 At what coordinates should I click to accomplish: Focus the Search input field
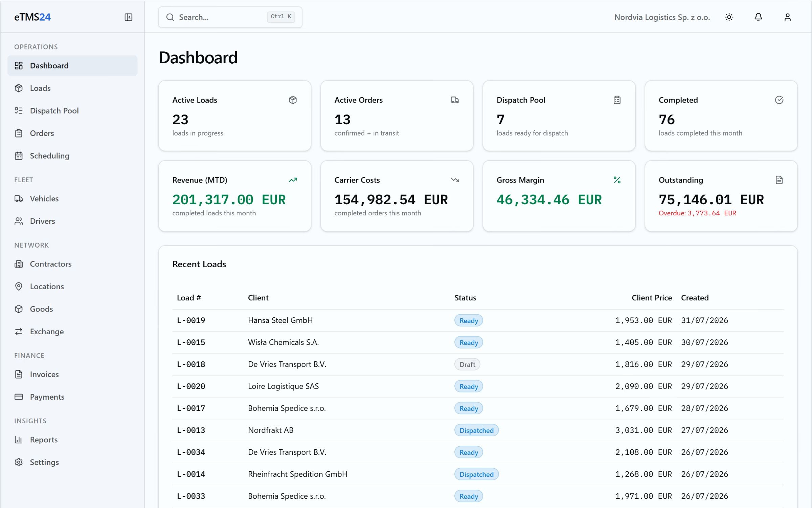[x=230, y=17]
